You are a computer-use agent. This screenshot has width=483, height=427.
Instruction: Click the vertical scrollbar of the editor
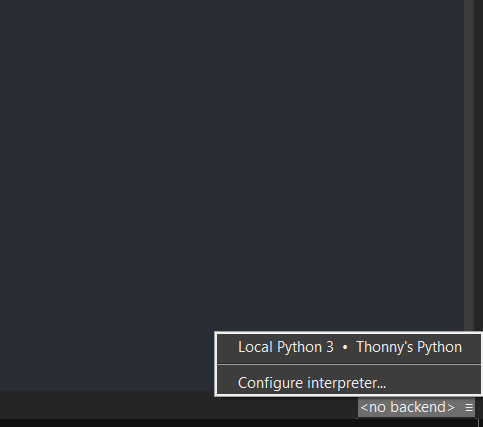pos(468,167)
